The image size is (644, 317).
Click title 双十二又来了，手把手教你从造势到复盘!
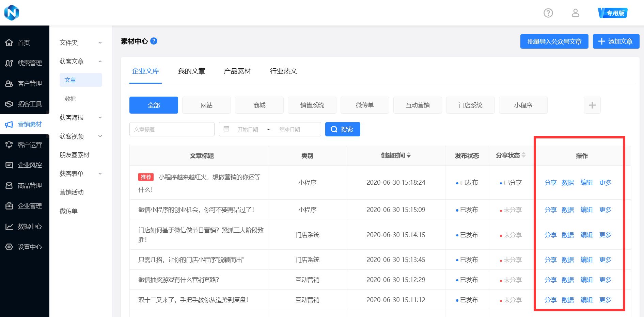coord(193,300)
